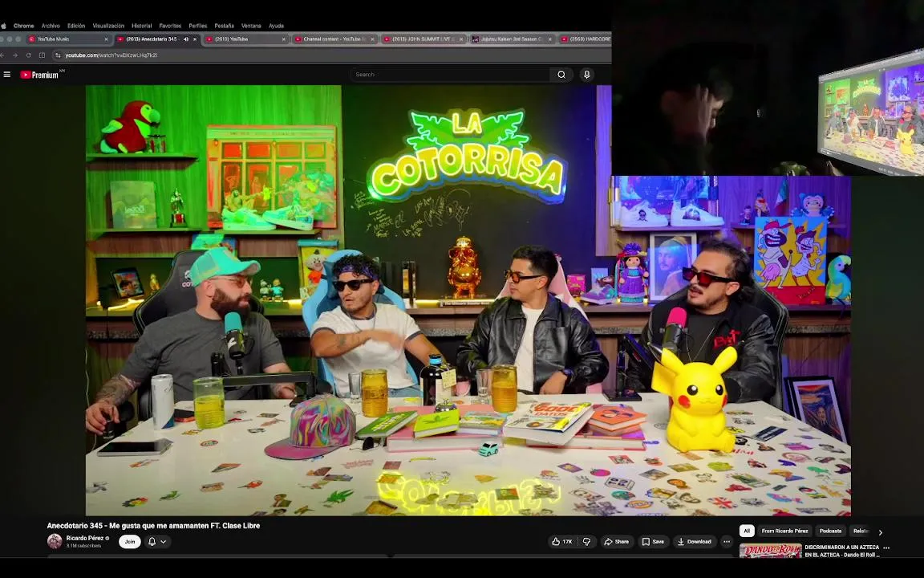This screenshot has width=924, height=578.
Task: Close the YouTube Music tab
Action: click(x=106, y=39)
